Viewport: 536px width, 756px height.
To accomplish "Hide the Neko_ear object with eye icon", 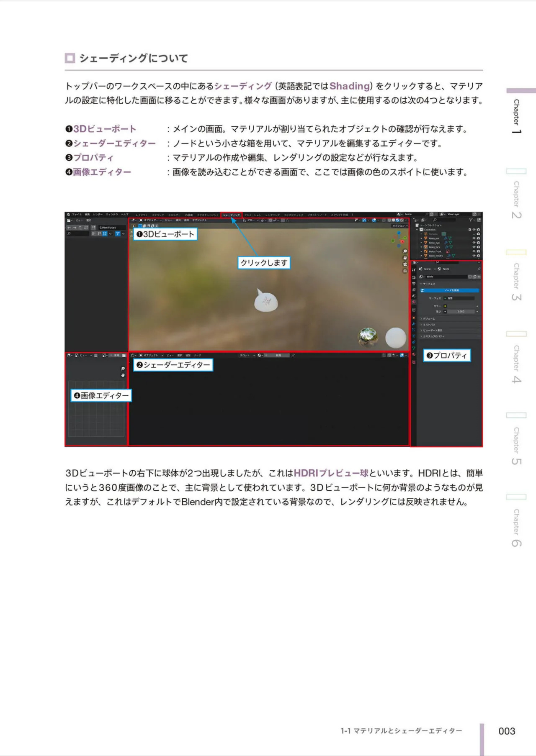I will (x=474, y=238).
